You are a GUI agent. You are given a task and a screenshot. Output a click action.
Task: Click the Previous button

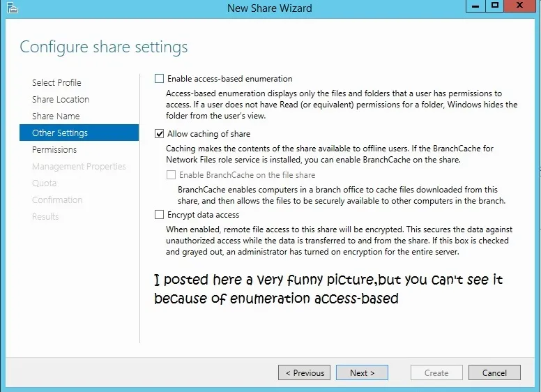click(x=304, y=372)
